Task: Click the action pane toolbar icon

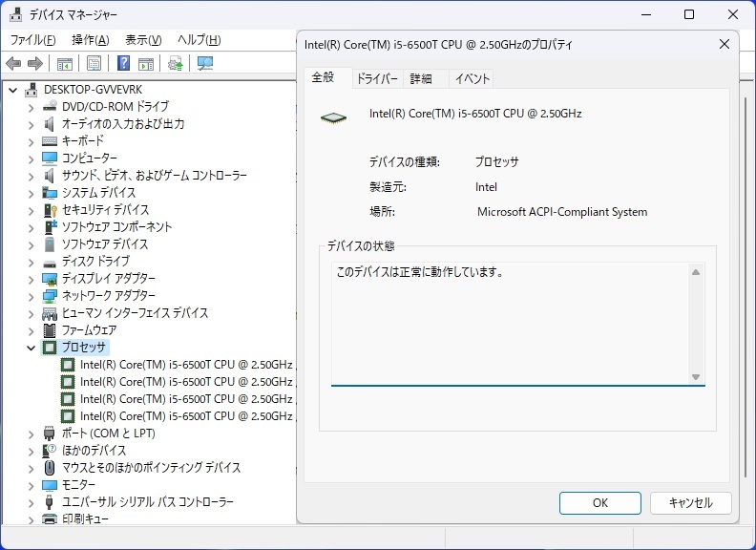Action: coord(146,63)
